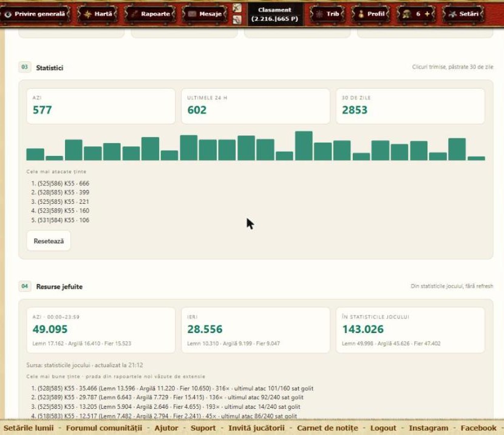Click game statistics total 143.026
Viewport: 504px width, 435px height.
[363, 329]
